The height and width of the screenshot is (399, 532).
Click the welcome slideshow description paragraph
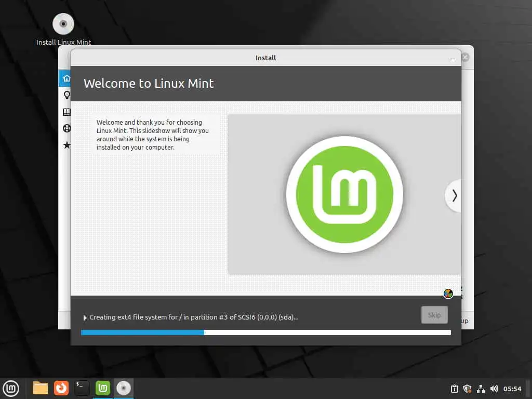pos(152,135)
